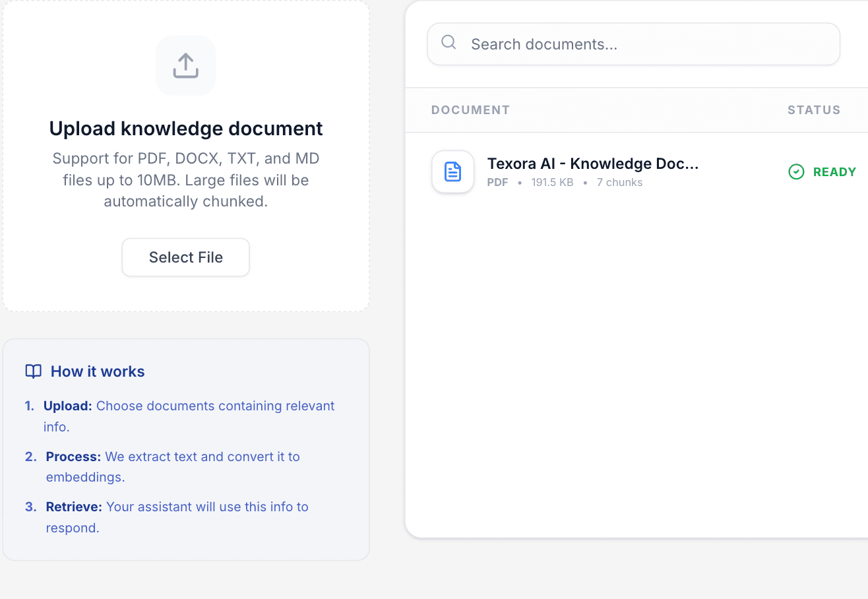Click the Upload knowledge document heading

(186, 128)
